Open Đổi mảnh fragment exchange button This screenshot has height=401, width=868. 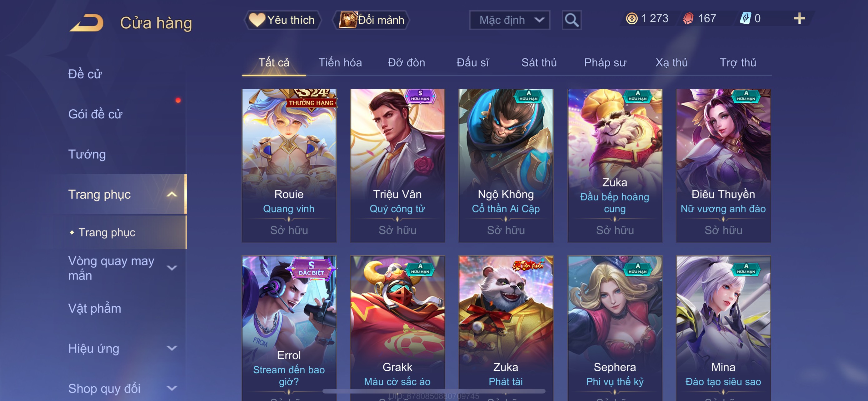[x=371, y=20]
